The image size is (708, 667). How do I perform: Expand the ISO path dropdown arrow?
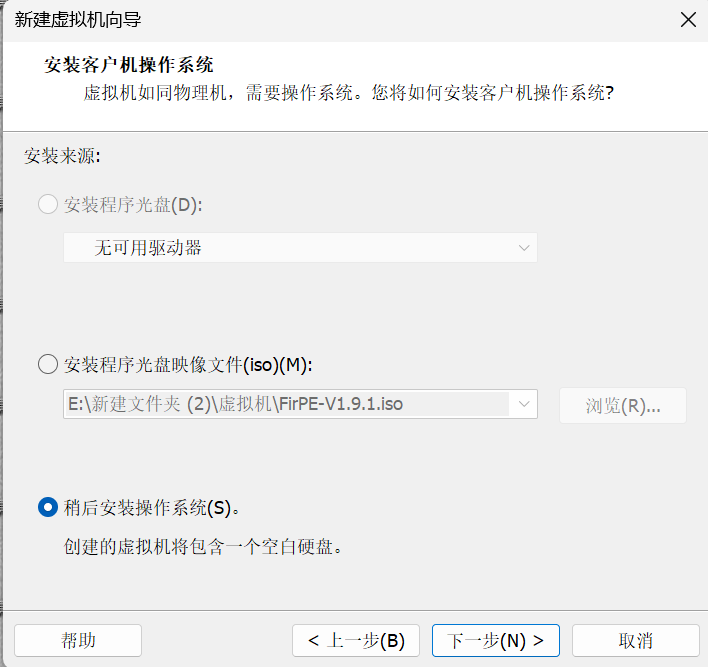(524, 405)
